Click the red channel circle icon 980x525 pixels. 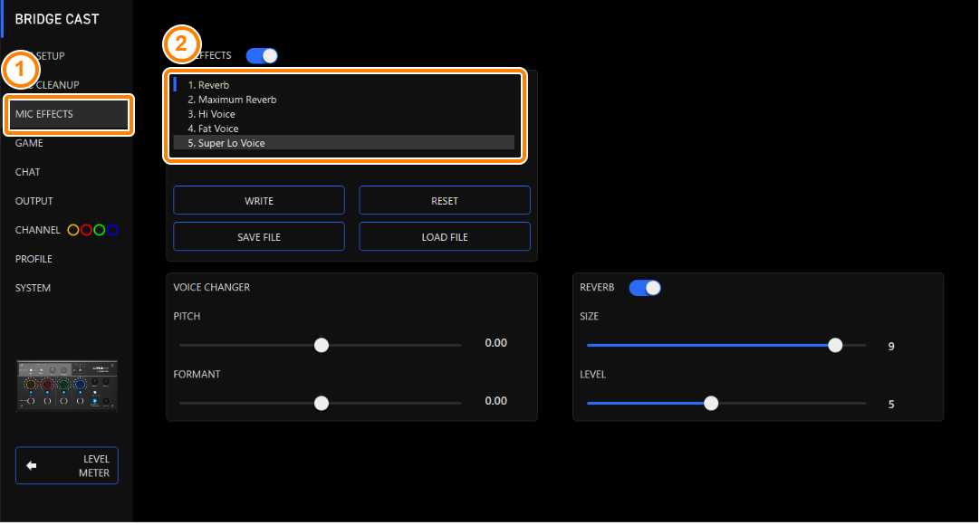[86, 230]
